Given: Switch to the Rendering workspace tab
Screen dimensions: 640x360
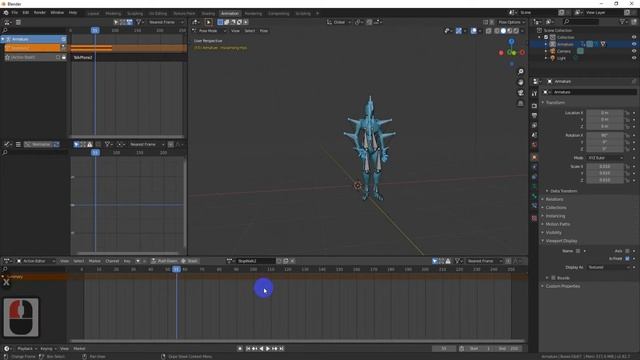Looking at the screenshot, I should (253, 13).
